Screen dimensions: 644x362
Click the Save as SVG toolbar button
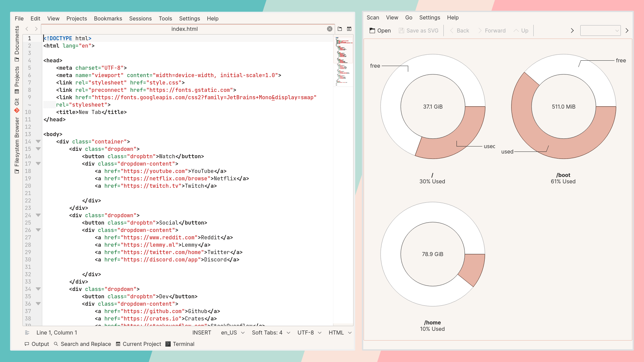419,31
